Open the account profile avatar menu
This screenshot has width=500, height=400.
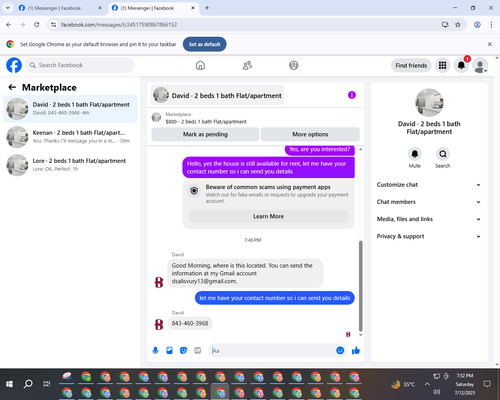[x=480, y=65]
